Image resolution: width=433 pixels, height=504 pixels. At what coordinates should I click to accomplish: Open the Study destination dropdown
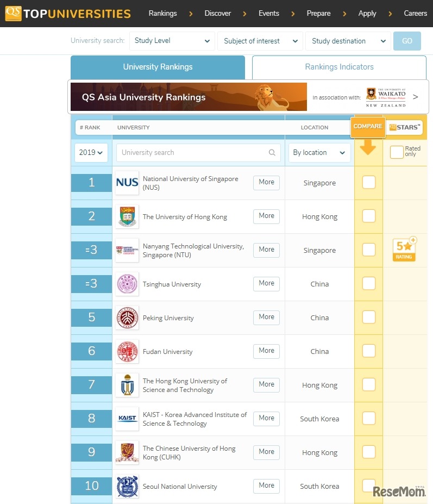(x=348, y=41)
